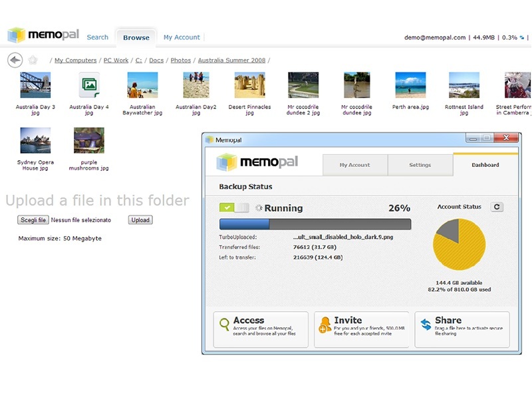This screenshot has height=399, width=532.
Task: Click the '44.9MB' usage text
Action: tap(484, 37)
